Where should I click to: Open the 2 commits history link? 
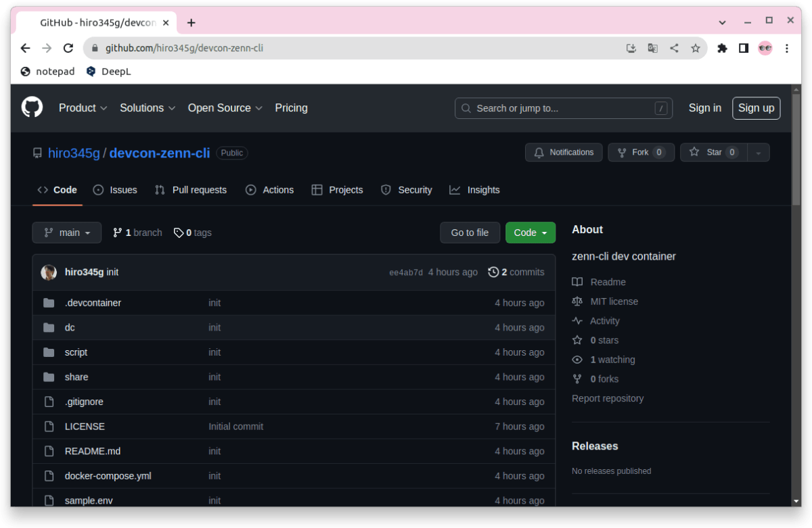(516, 272)
